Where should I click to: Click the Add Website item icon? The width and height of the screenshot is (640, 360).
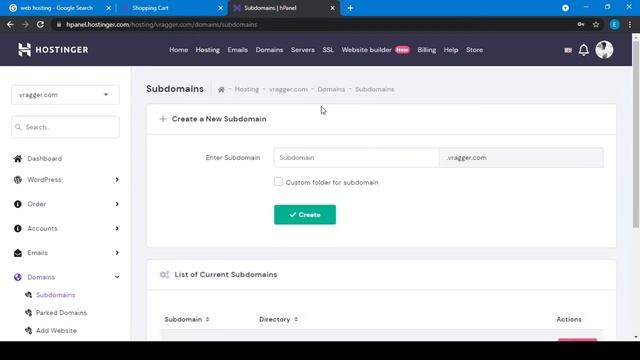(29, 331)
